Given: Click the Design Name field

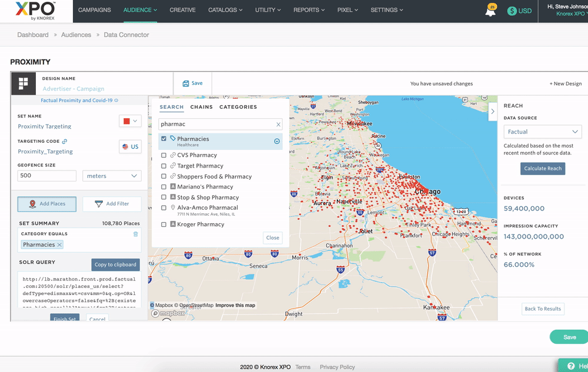Looking at the screenshot, I should click(x=73, y=89).
